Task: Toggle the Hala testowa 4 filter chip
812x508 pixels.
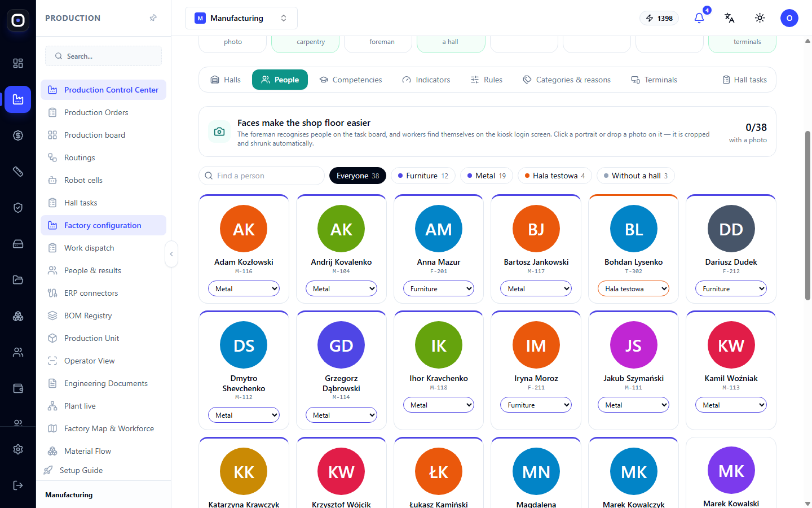Action: [x=555, y=176]
